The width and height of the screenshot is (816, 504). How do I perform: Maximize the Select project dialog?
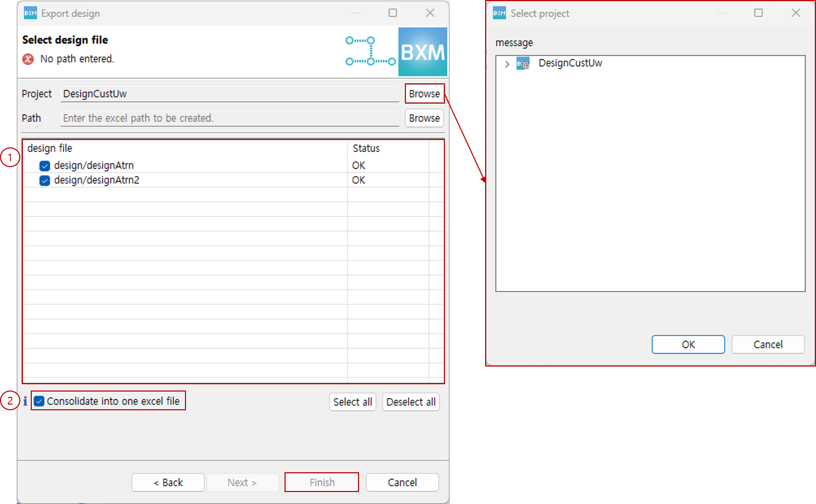758,13
